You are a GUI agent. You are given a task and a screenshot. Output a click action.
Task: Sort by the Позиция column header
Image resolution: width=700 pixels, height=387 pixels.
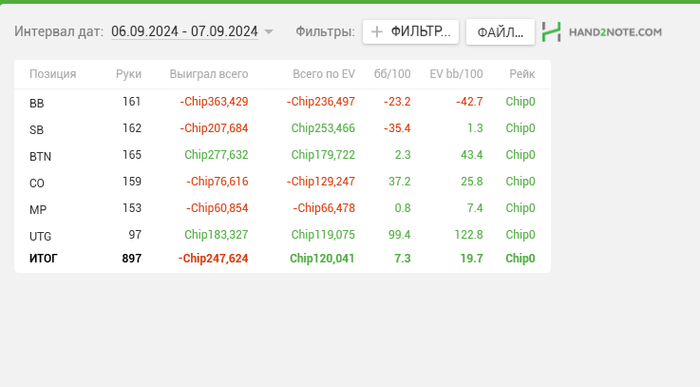53,74
